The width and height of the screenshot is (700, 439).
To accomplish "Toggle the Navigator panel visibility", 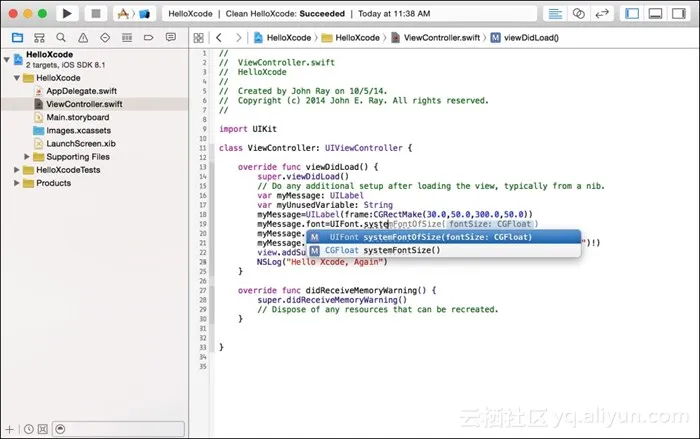I will 632,14.
